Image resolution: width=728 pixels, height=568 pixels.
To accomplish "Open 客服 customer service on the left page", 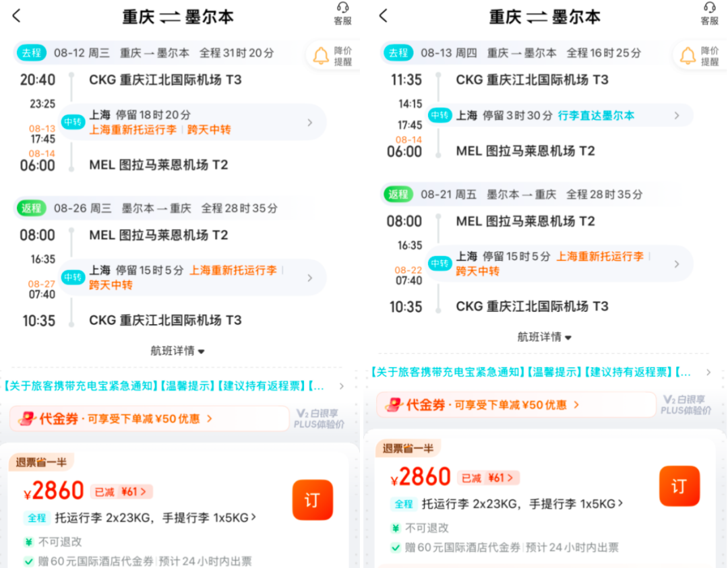I will pyautogui.click(x=343, y=12).
